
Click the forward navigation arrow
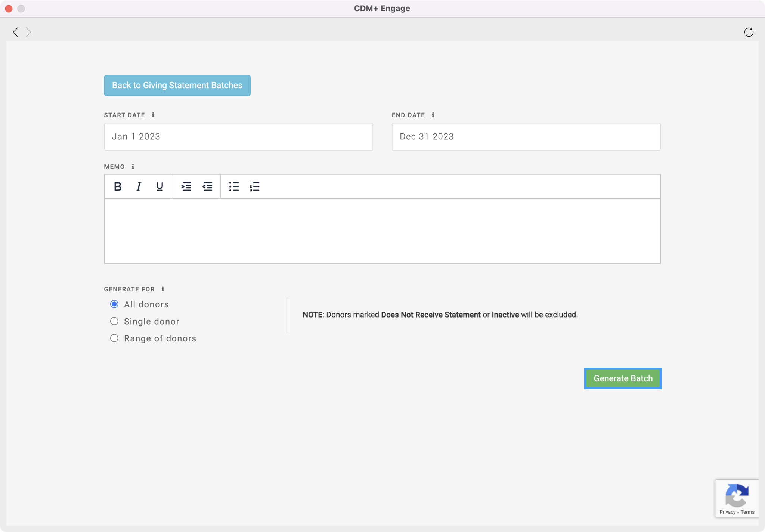pos(28,32)
